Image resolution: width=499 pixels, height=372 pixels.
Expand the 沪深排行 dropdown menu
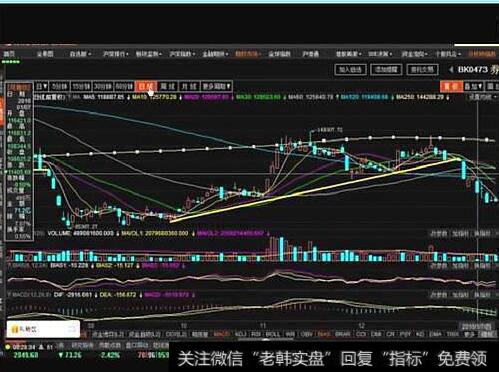(x=115, y=54)
